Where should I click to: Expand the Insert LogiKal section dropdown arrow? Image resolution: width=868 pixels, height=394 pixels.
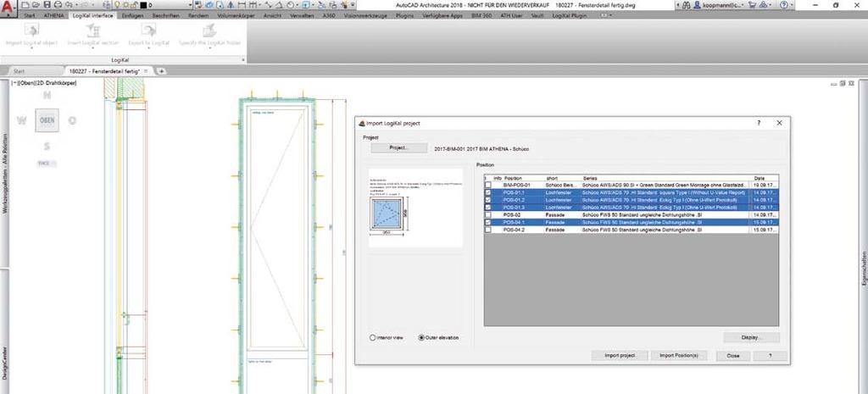(x=93, y=48)
